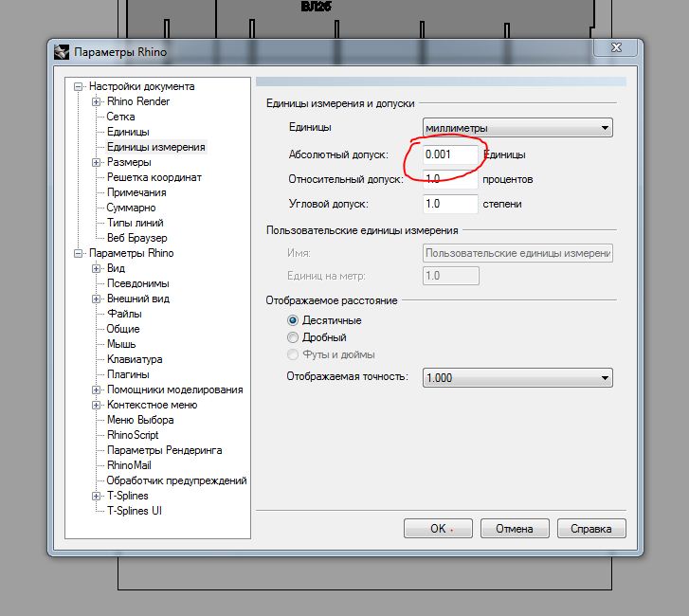The height and width of the screenshot is (616, 689).
Task: Select the Десятичные radio button
Action: [293, 320]
